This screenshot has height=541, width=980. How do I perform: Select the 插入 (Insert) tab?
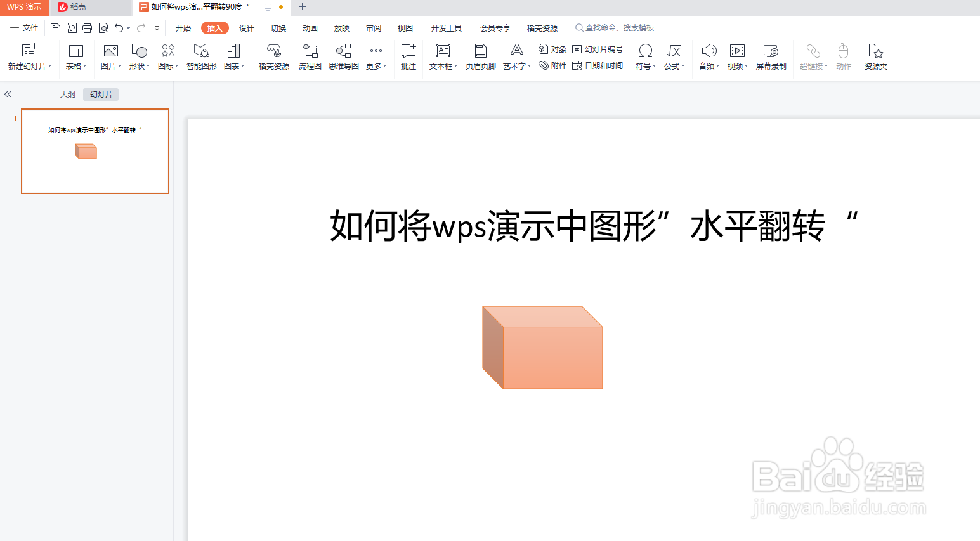click(x=215, y=28)
